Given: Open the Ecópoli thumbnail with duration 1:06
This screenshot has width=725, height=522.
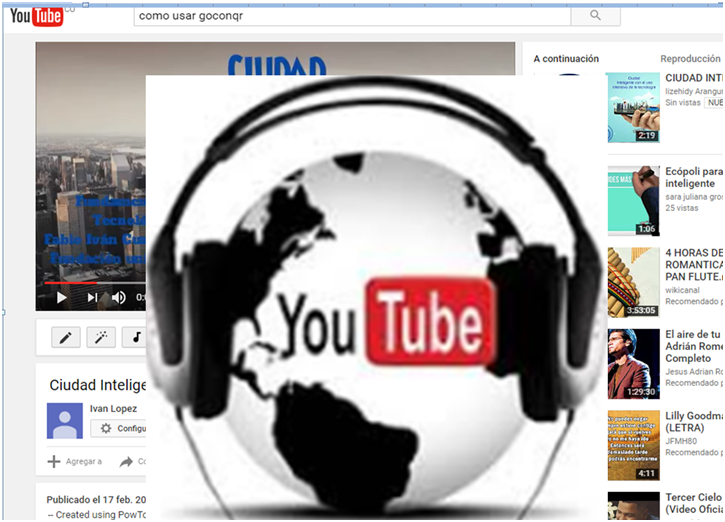Looking at the screenshot, I should (633, 201).
